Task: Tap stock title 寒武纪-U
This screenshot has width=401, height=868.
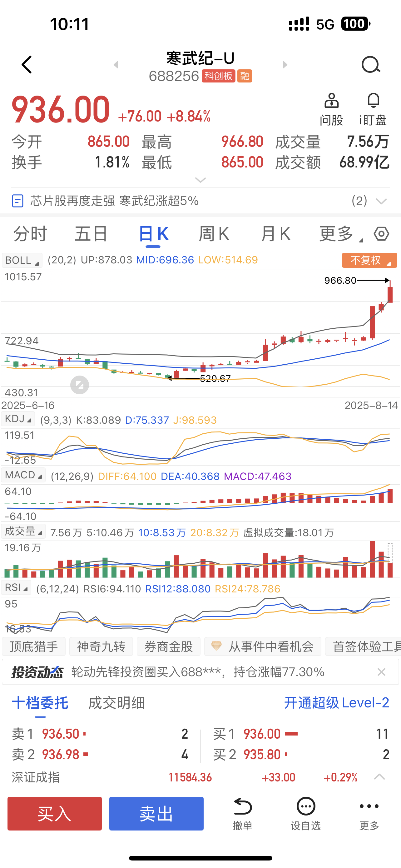Action: tap(200, 58)
